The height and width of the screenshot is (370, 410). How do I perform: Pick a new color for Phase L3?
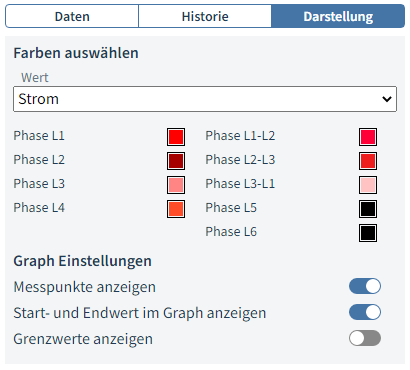176,185
